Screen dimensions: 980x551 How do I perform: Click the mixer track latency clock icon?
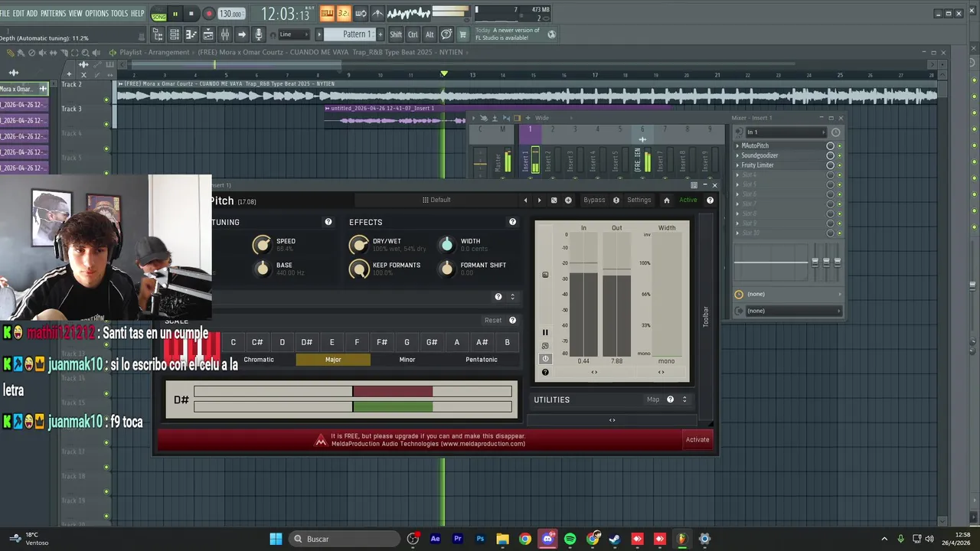coord(835,132)
